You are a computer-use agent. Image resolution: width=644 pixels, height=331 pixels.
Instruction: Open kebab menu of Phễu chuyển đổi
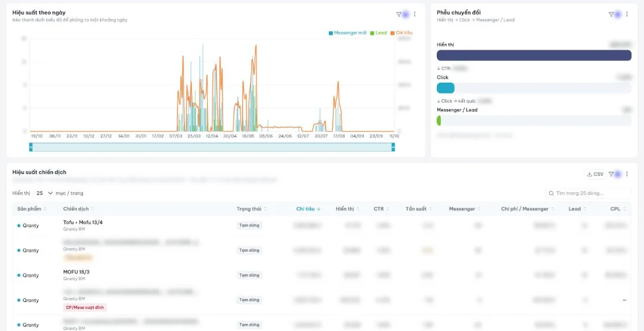click(627, 14)
